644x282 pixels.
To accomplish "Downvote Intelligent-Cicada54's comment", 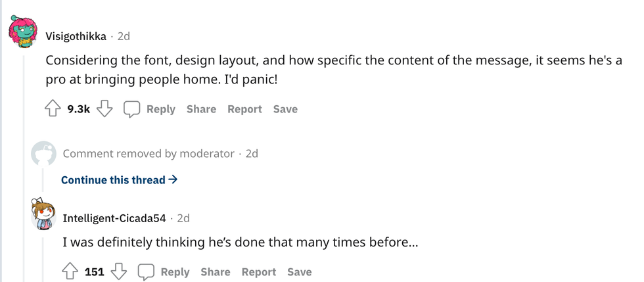I will tap(119, 271).
